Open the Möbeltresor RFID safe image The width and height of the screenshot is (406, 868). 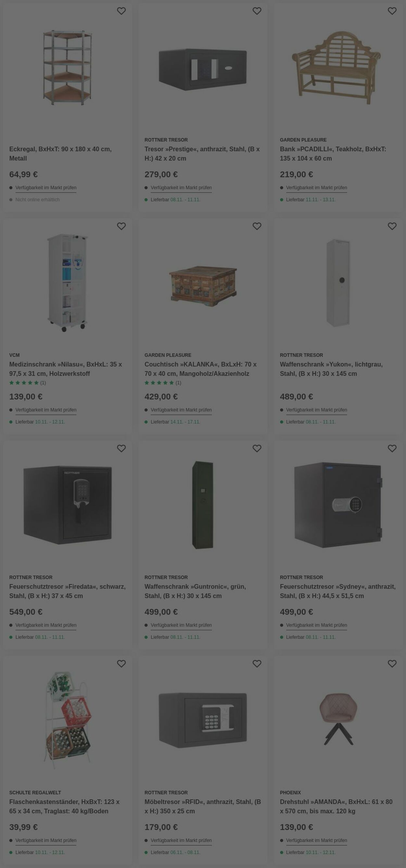[203, 719]
